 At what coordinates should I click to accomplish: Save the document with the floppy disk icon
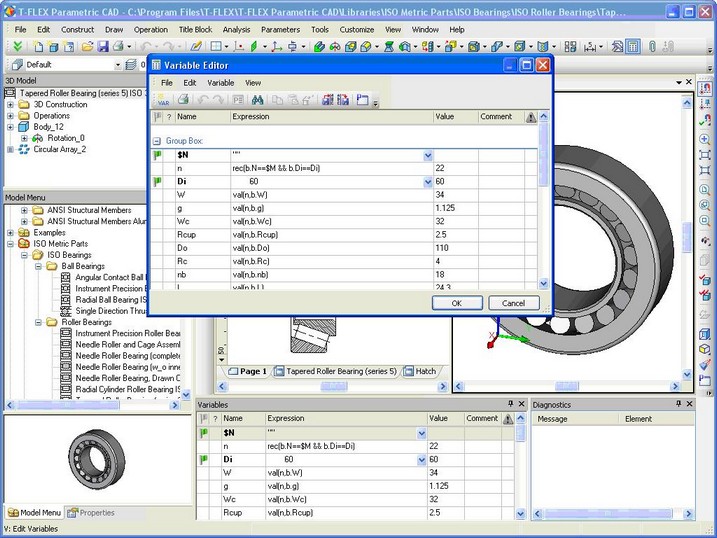tap(102, 46)
